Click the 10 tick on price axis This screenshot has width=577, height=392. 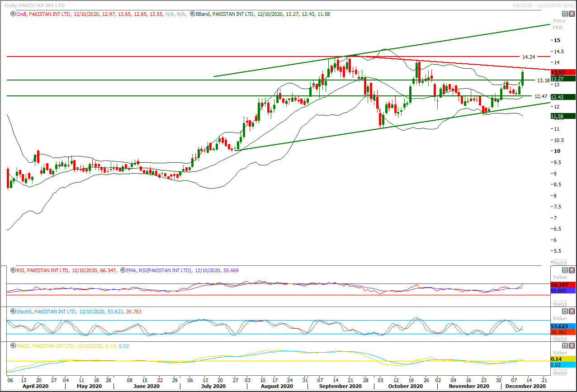coord(557,151)
